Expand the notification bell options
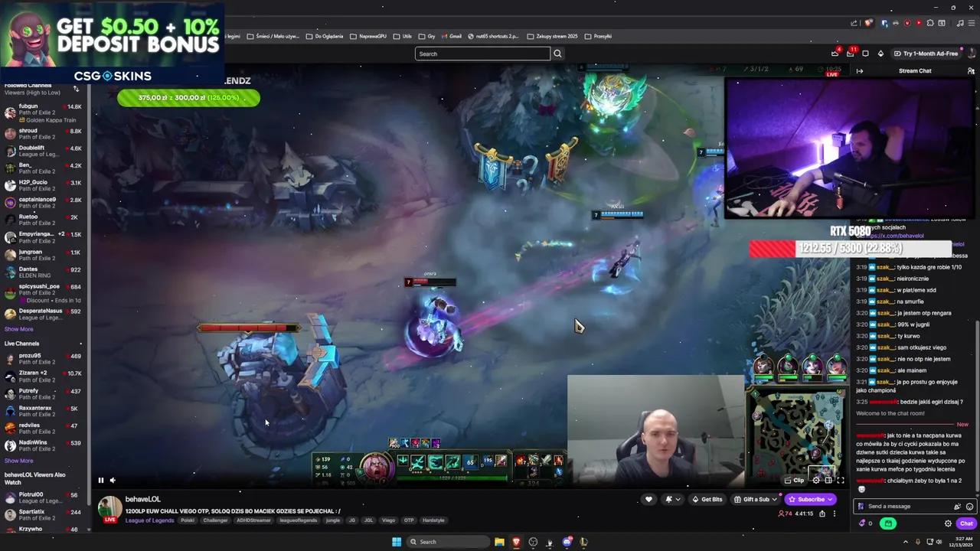This screenshot has width=980, height=551. (678, 499)
